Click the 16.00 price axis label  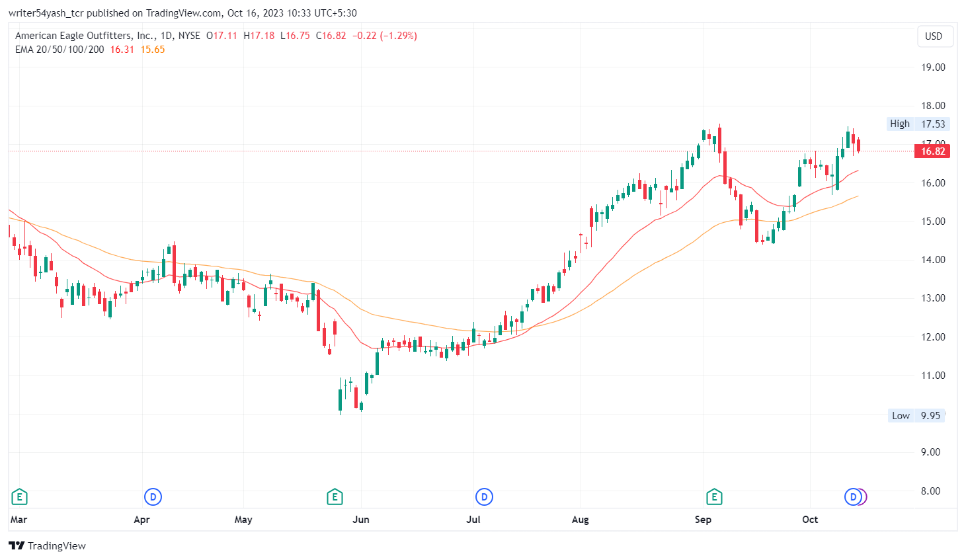pyautogui.click(x=933, y=183)
